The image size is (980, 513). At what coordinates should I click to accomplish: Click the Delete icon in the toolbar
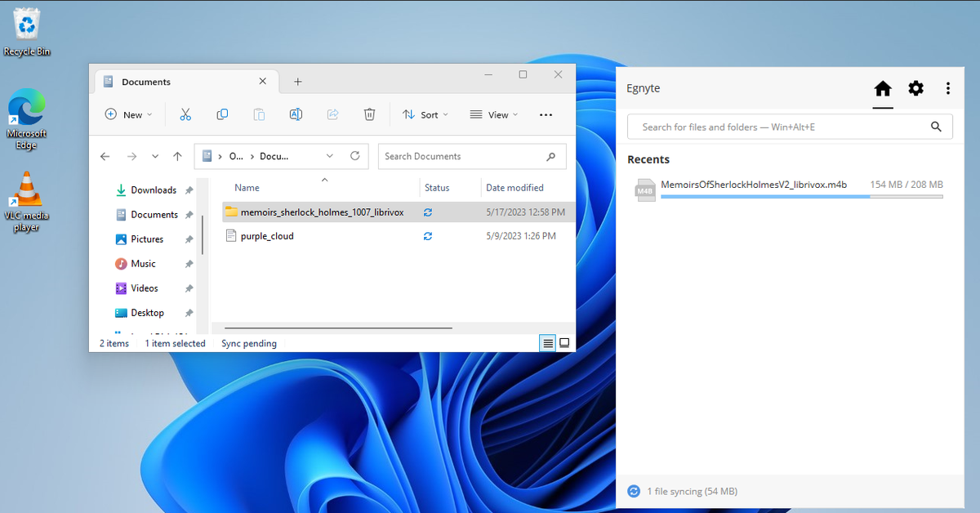click(x=369, y=114)
